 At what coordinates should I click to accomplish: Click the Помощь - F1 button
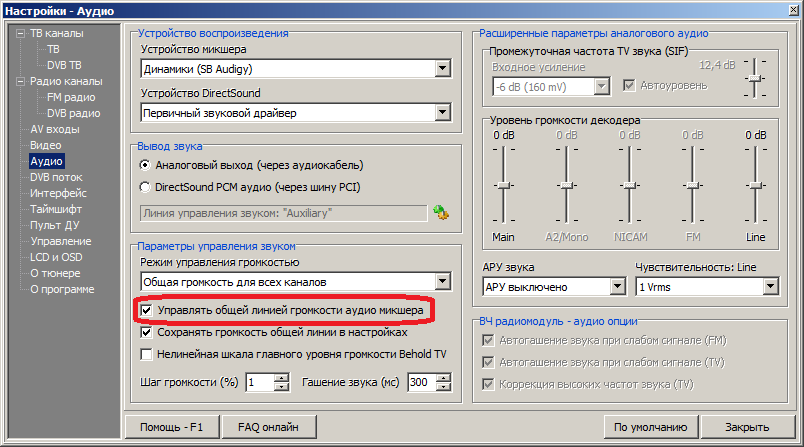[171, 426]
